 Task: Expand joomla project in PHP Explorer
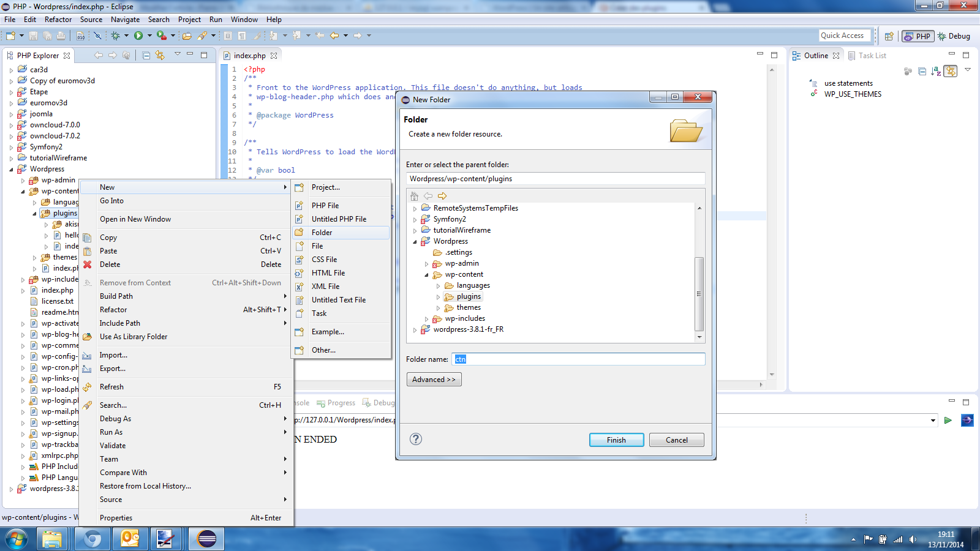(x=11, y=114)
